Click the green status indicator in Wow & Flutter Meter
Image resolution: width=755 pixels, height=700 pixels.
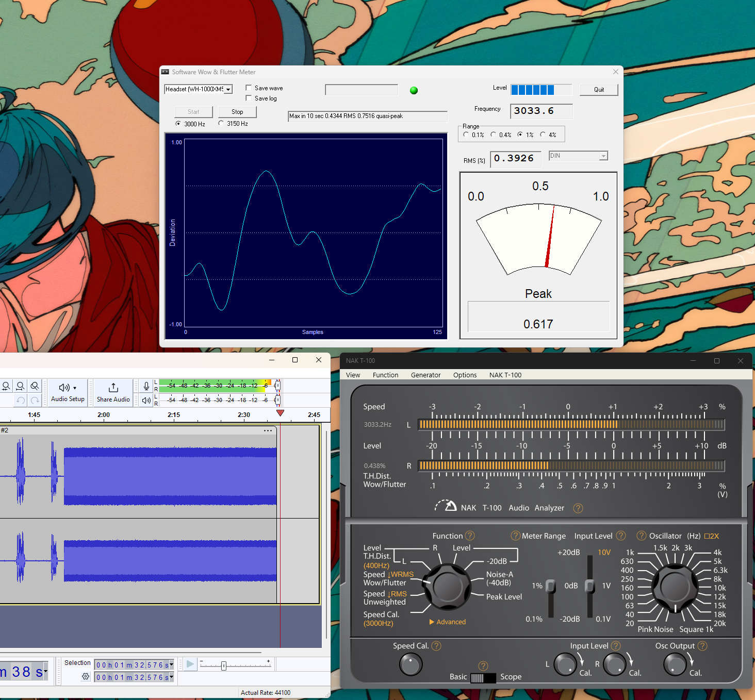click(x=414, y=90)
